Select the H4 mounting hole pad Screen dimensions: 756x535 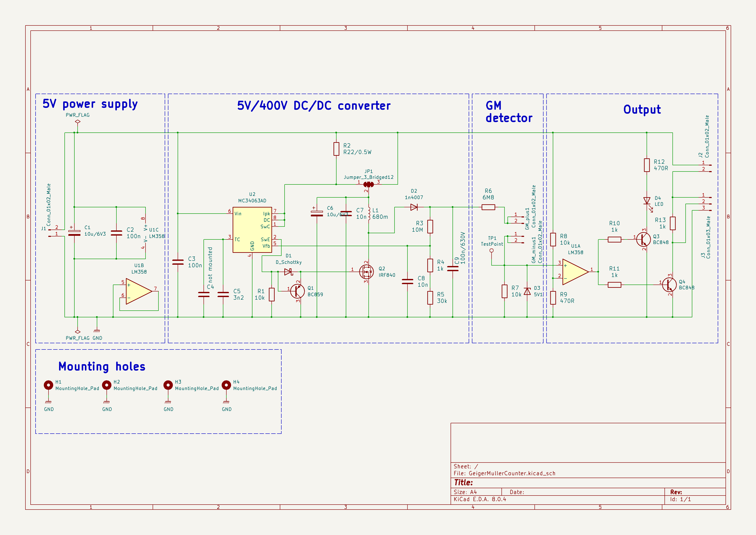click(226, 385)
